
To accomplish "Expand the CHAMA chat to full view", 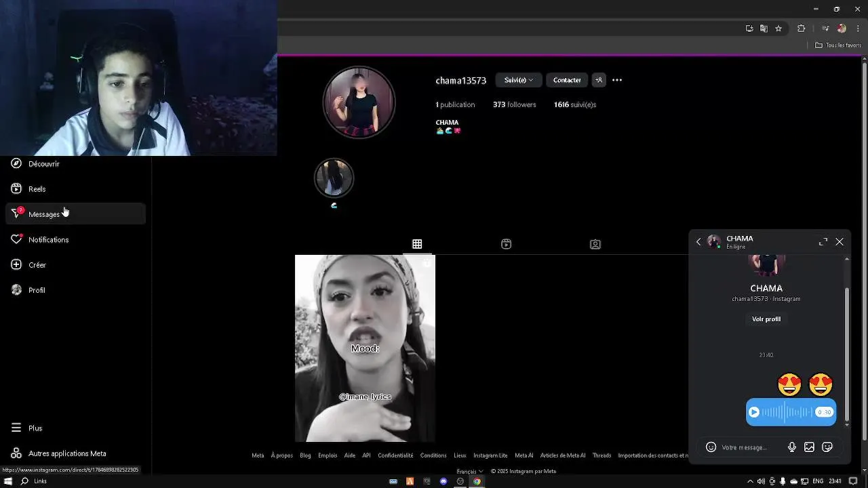I will click(823, 242).
